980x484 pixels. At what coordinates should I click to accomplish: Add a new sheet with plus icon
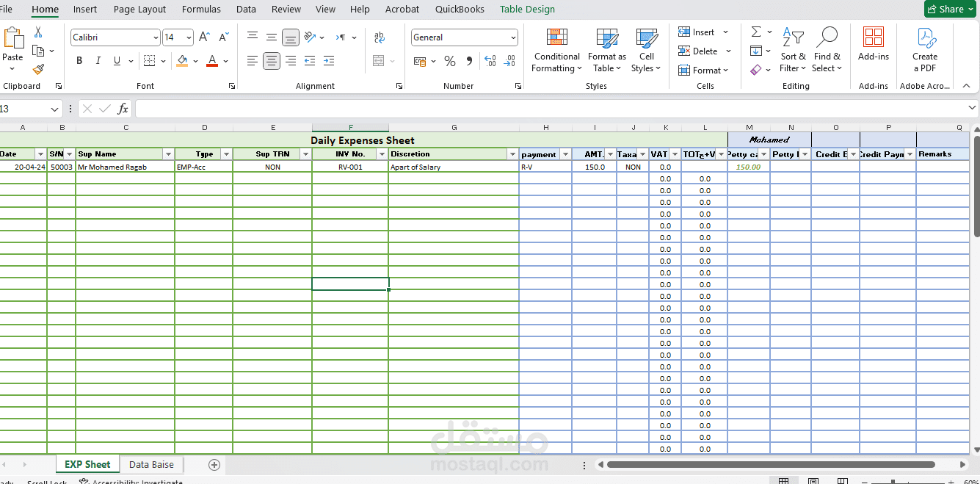click(x=214, y=464)
